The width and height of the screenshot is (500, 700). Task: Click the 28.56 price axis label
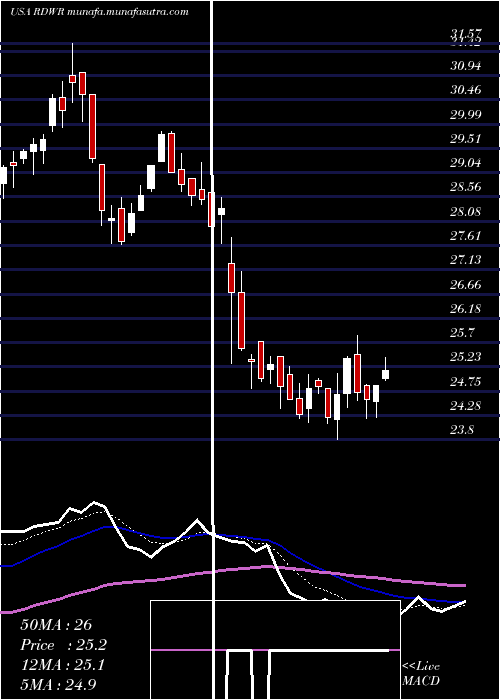click(x=466, y=187)
